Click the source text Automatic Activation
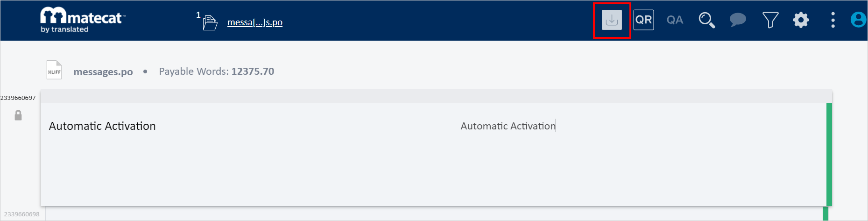868x221 pixels. 102,126
